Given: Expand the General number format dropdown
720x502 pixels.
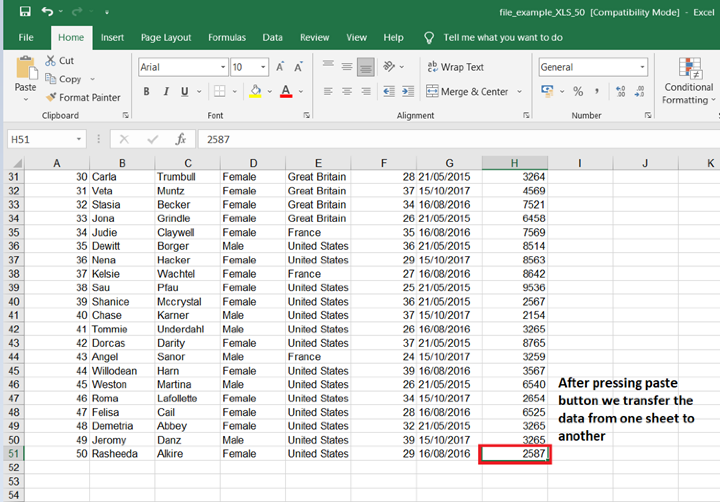Looking at the screenshot, I should (x=642, y=67).
